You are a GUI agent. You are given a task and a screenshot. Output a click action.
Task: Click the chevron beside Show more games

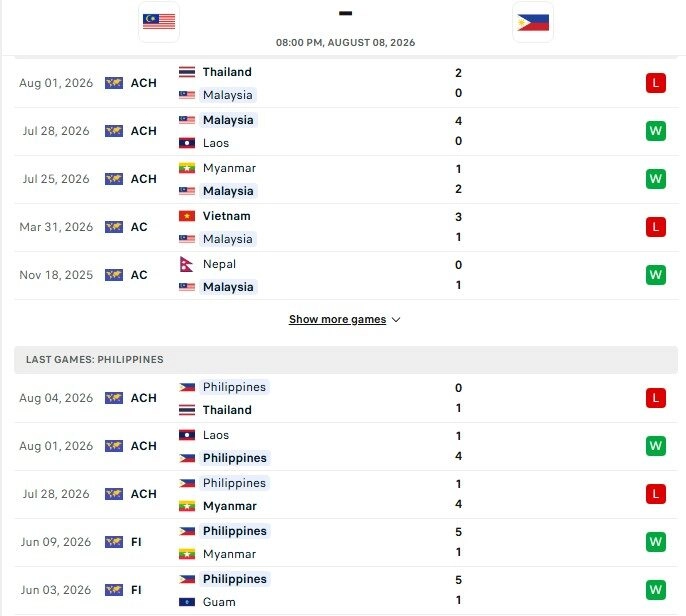[396, 320]
